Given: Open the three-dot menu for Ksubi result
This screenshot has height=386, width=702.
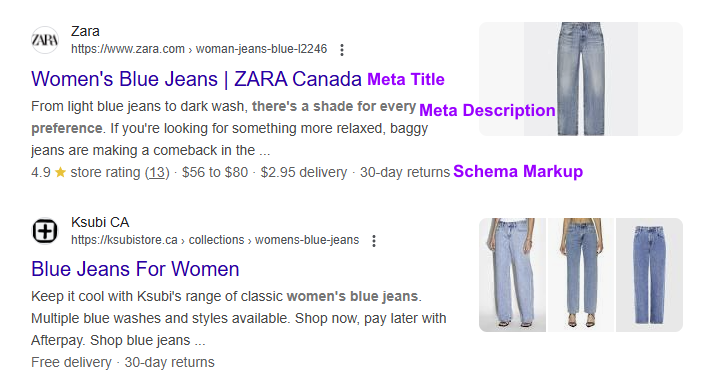Looking at the screenshot, I should pyautogui.click(x=374, y=241).
